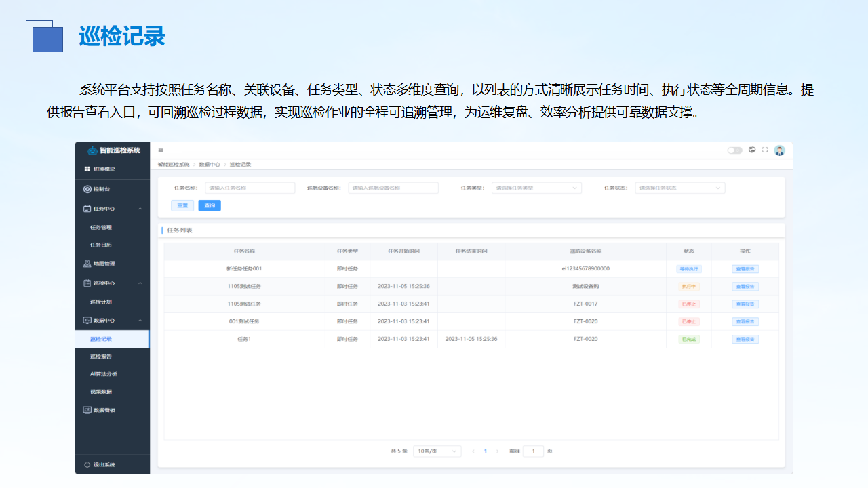868x488 pixels.
Task: Click the 巡检中心 checklist icon
Action: pyautogui.click(x=87, y=283)
